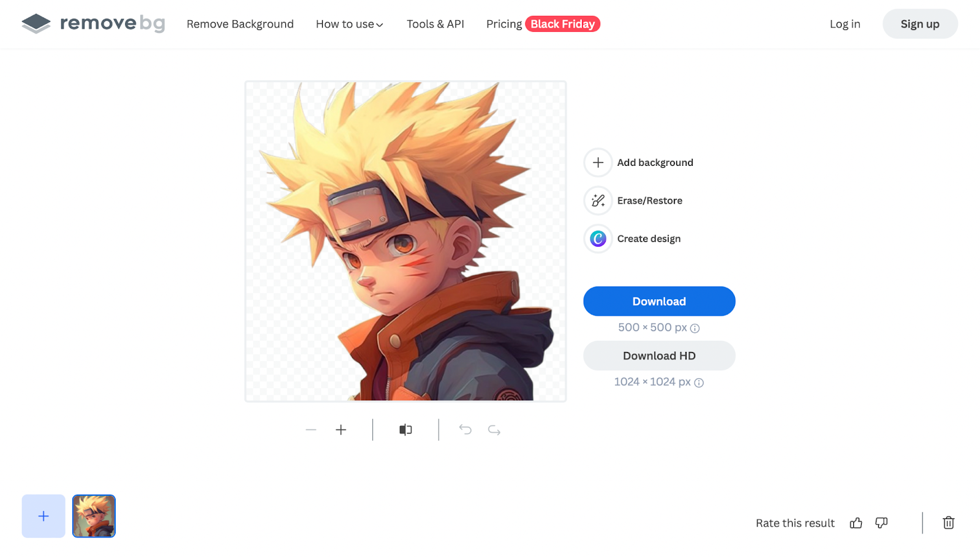Click the Sign up button

point(920,24)
